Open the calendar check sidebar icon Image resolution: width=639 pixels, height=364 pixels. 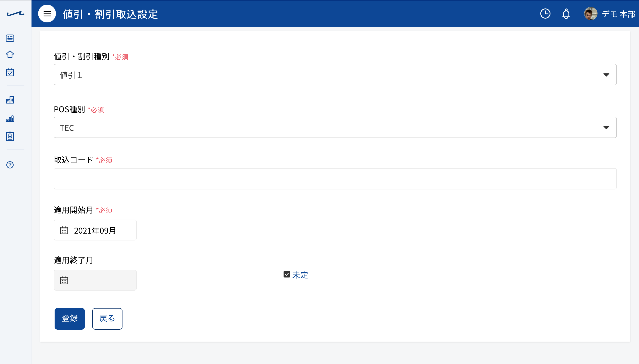pyautogui.click(x=10, y=72)
